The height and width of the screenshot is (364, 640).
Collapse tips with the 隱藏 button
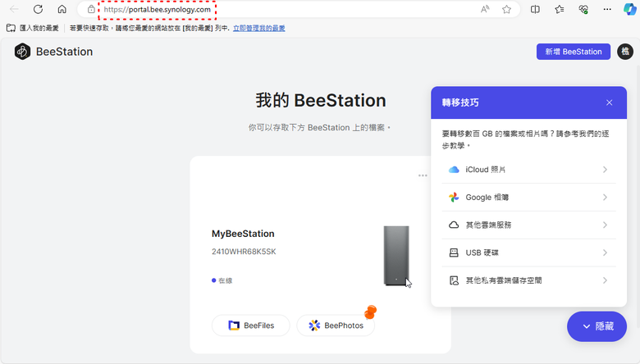tap(597, 326)
